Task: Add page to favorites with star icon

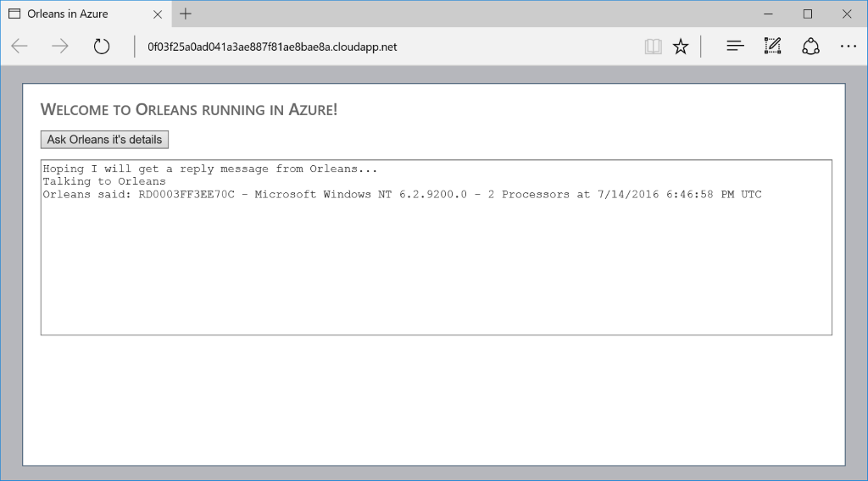Action: coord(681,47)
